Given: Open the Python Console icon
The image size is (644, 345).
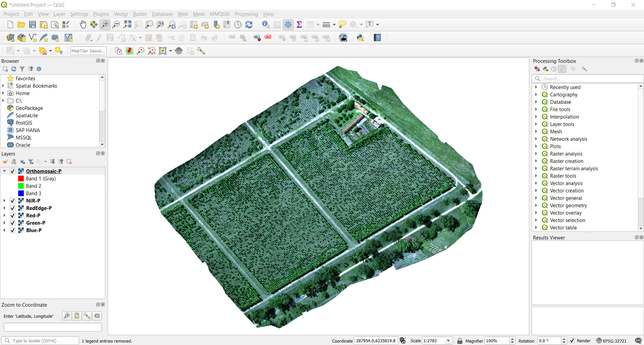Looking at the screenshot, I should [360, 38].
